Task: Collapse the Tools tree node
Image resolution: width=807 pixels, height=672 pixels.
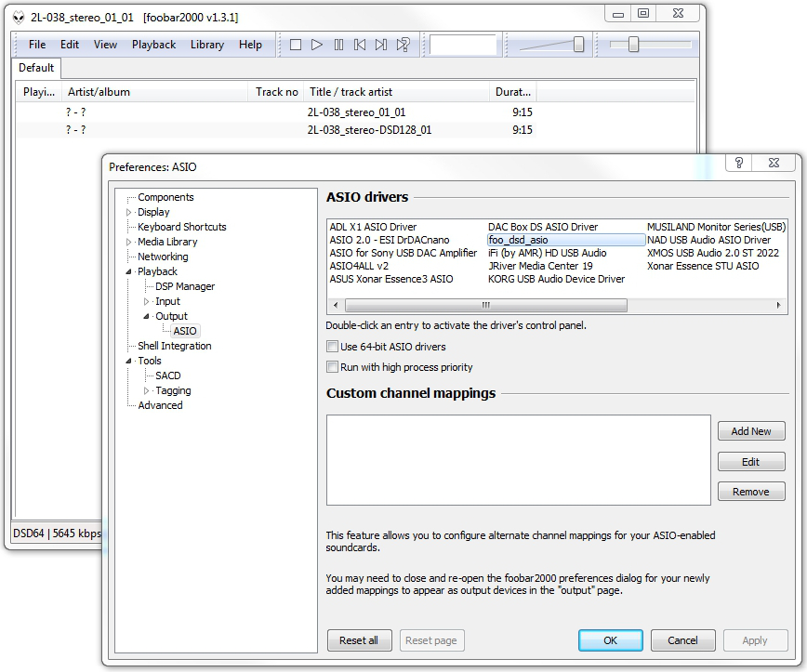Action: 128,362
